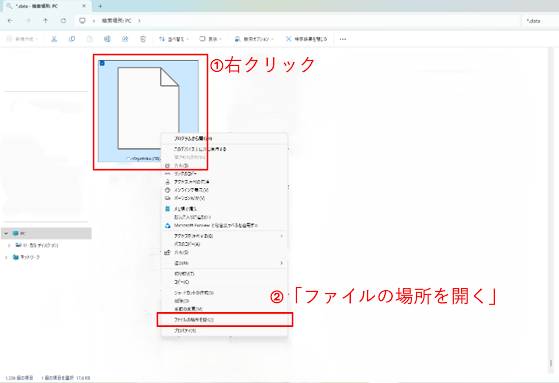Click the large blank file thumbnail
The image size is (559, 383).
click(148, 108)
